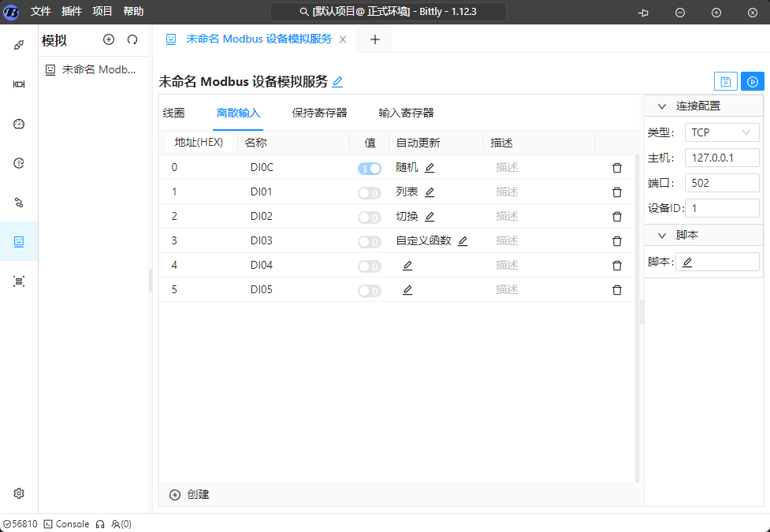Image resolution: width=770 pixels, height=532 pixels.
Task: Edit the 脚本 field with the pencil icon
Action: pos(687,262)
